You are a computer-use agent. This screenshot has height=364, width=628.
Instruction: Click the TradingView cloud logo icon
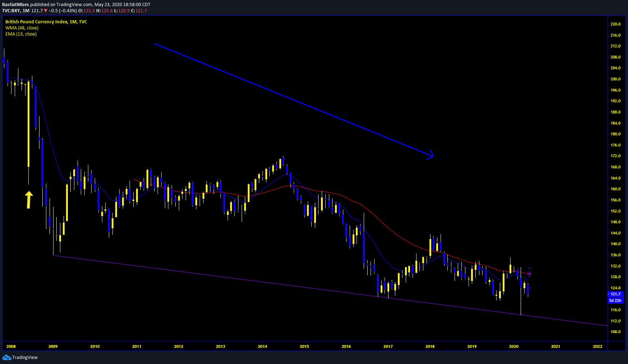pos(6,357)
